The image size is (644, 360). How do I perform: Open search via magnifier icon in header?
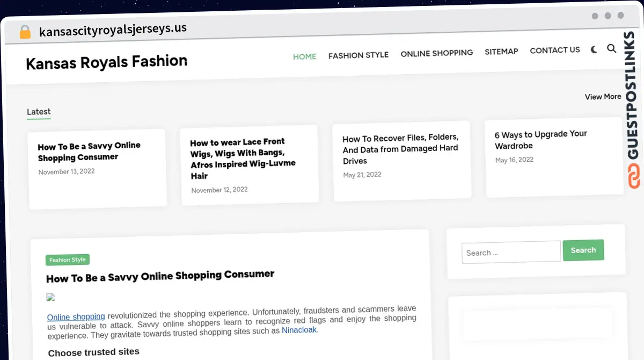tap(611, 49)
